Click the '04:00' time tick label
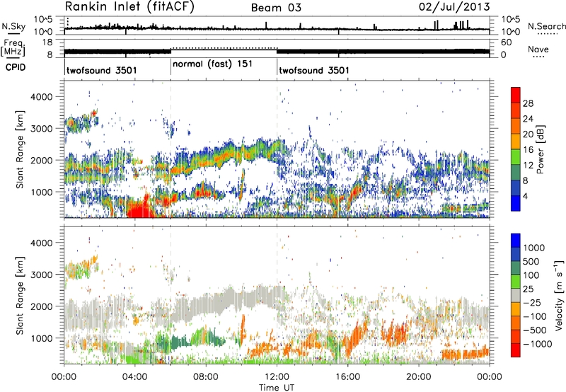Image resolution: width=566 pixels, height=392 pixels. 135,377
